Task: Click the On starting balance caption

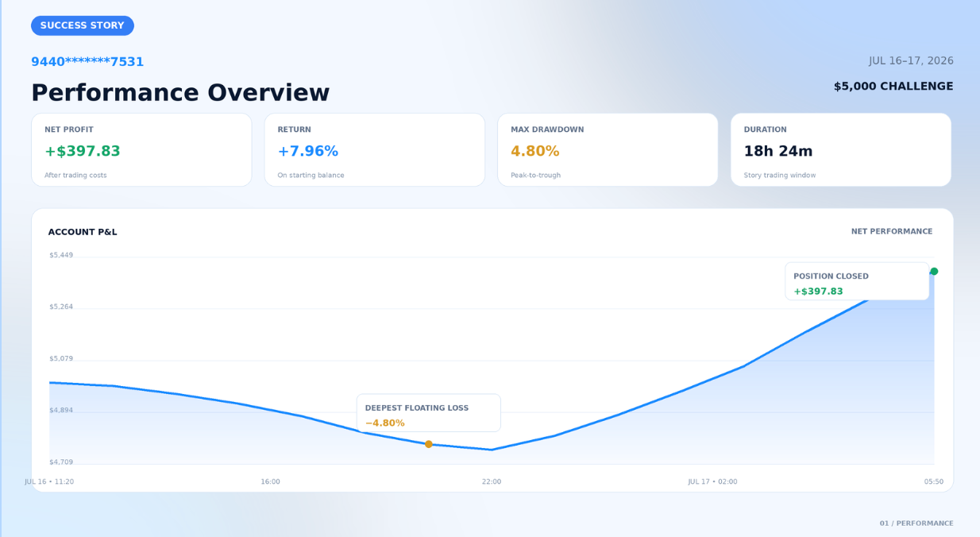Action: pos(311,176)
